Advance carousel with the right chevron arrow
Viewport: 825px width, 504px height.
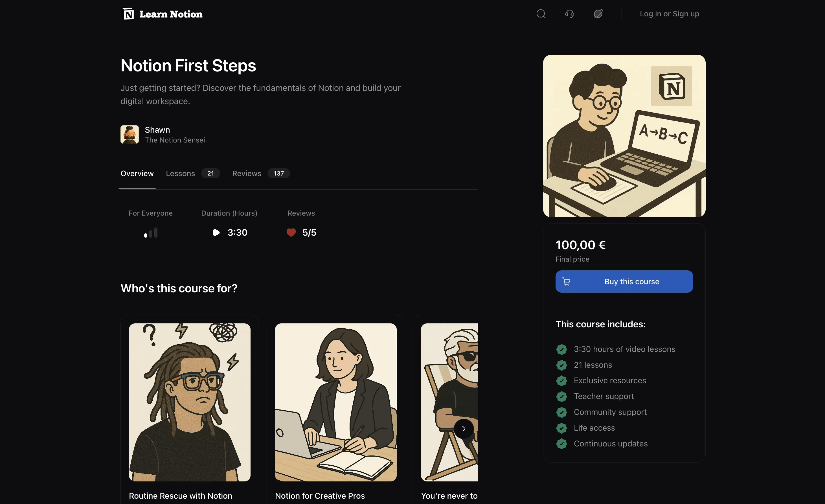(x=463, y=429)
